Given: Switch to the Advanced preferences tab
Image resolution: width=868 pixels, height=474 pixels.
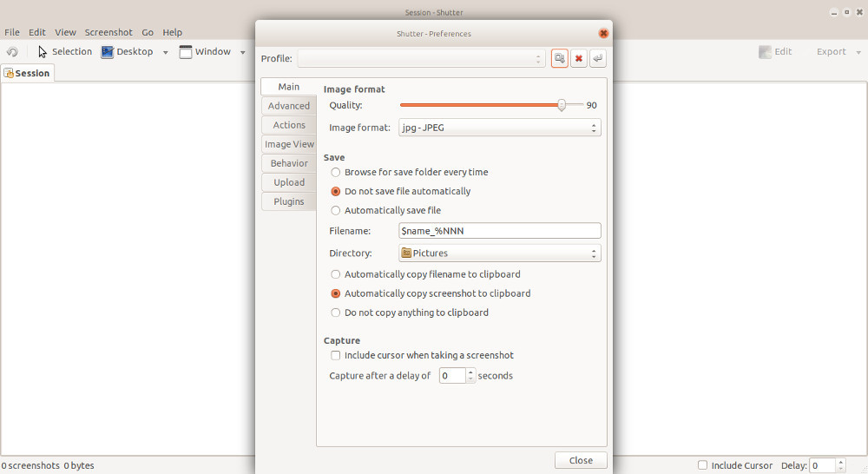Looking at the screenshot, I should pos(288,106).
